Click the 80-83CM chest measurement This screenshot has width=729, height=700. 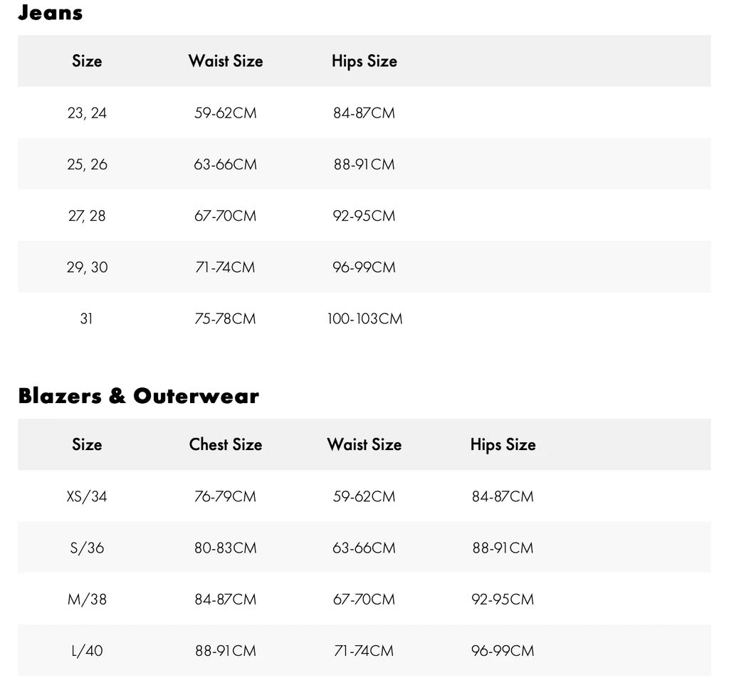coord(225,548)
